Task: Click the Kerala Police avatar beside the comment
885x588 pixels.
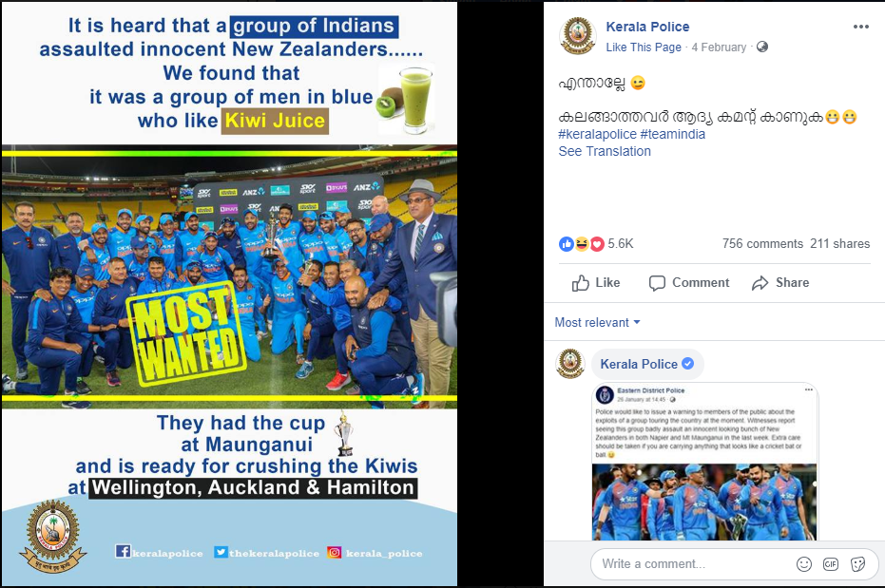Action: tap(570, 363)
